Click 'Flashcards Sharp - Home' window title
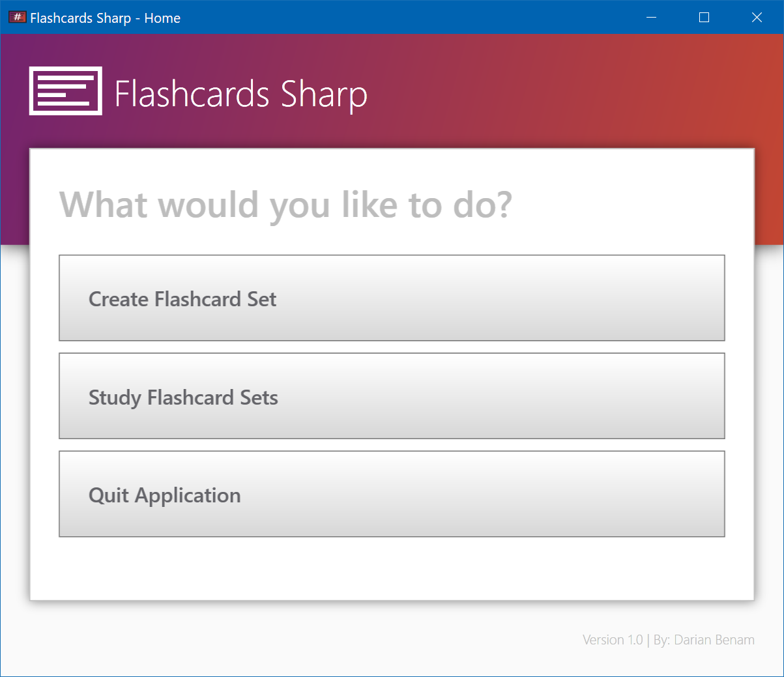 pos(106,18)
